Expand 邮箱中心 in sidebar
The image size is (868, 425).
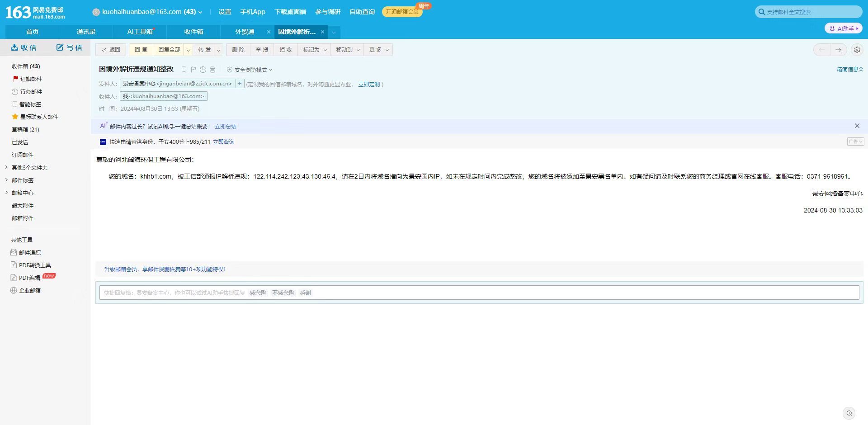6,193
